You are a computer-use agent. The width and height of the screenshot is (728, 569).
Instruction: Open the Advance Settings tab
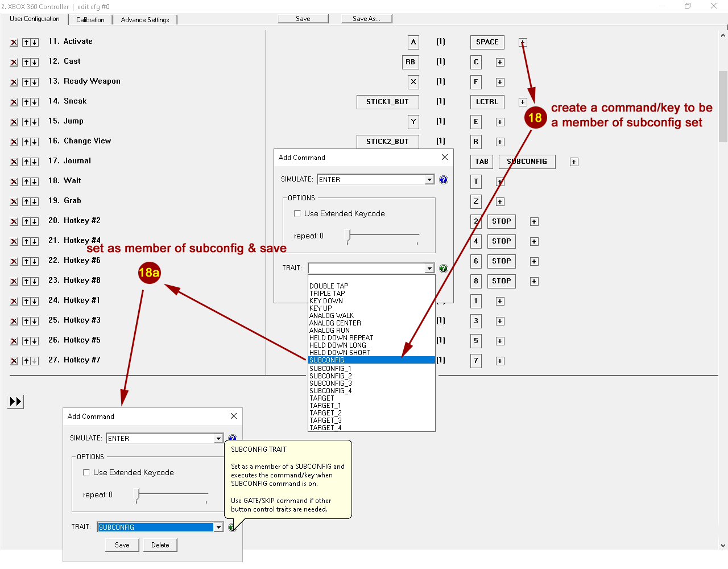pos(145,20)
